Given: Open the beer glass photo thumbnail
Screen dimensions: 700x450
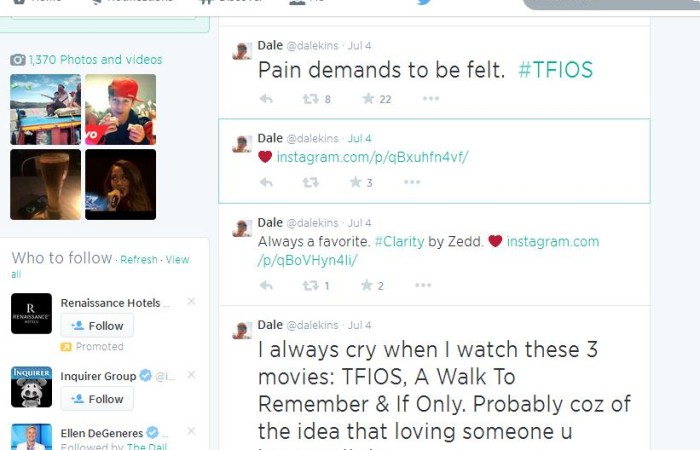Looking at the screenshot, I should (x=46, y=184).
